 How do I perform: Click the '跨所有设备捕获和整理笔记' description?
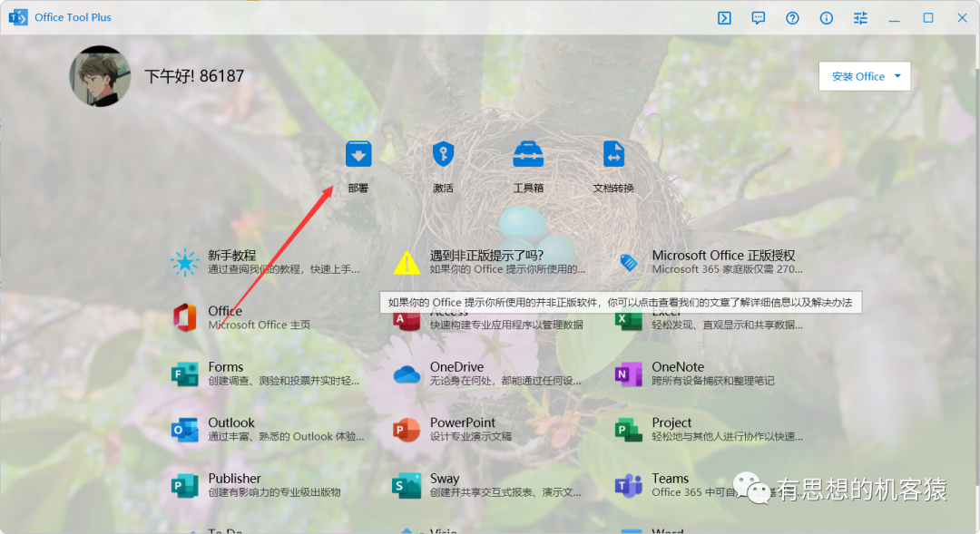713,381
